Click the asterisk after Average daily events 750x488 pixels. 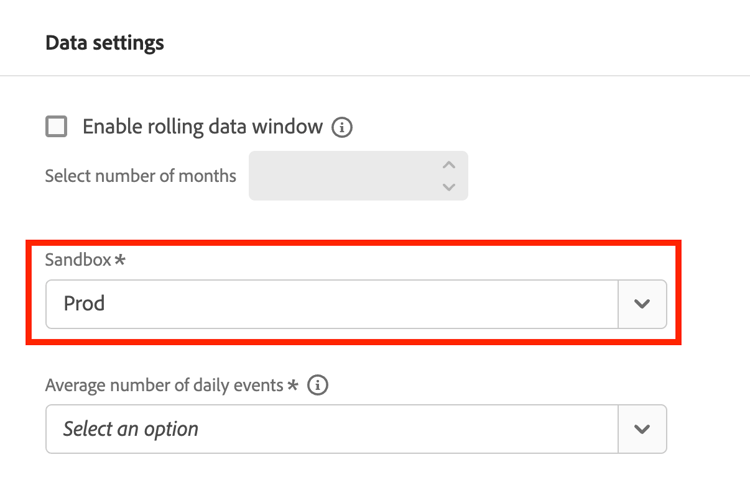(293, 385)
